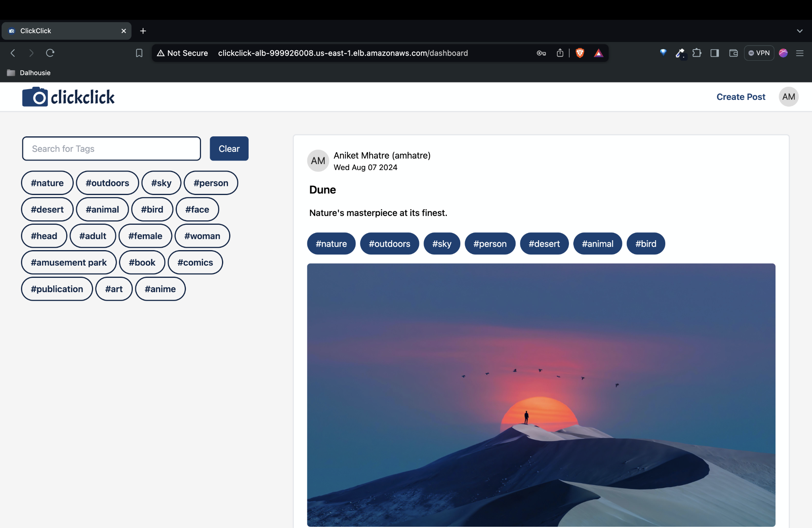Open the Brave wallet icon

coord(733,53)
